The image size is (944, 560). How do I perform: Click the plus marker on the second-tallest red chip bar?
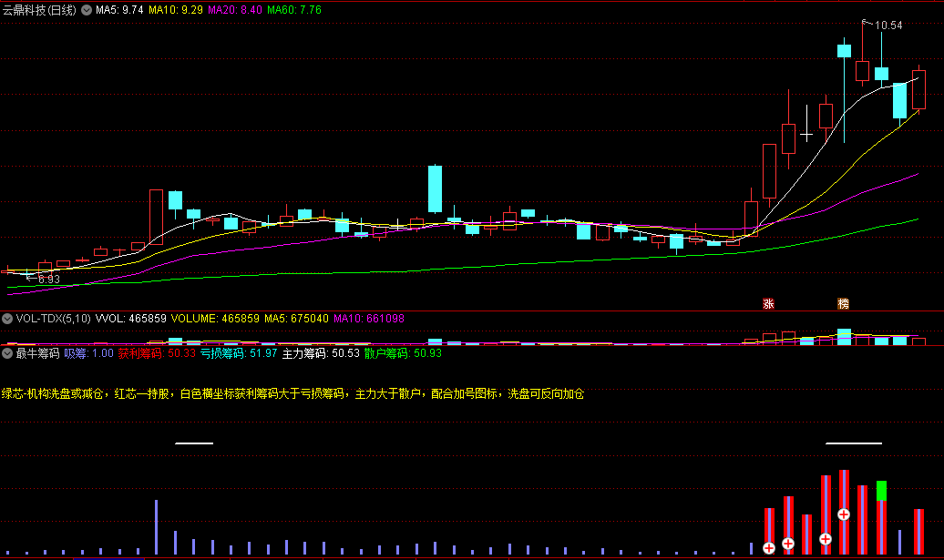coord(826,539)
